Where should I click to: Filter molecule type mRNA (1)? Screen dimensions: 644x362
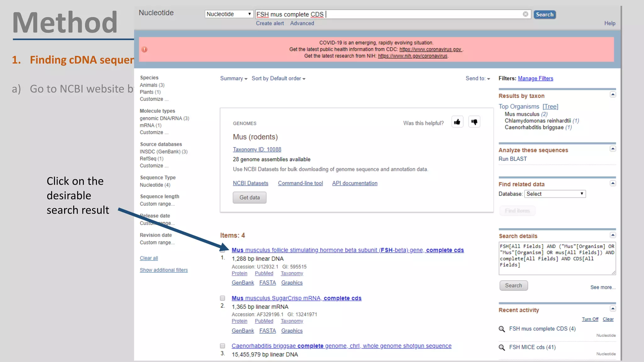pyautogui.click(x=151, y=125)
